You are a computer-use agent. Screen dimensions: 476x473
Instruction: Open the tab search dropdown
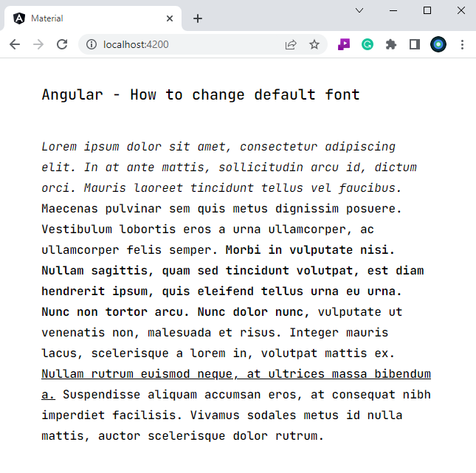pos(359,10)
